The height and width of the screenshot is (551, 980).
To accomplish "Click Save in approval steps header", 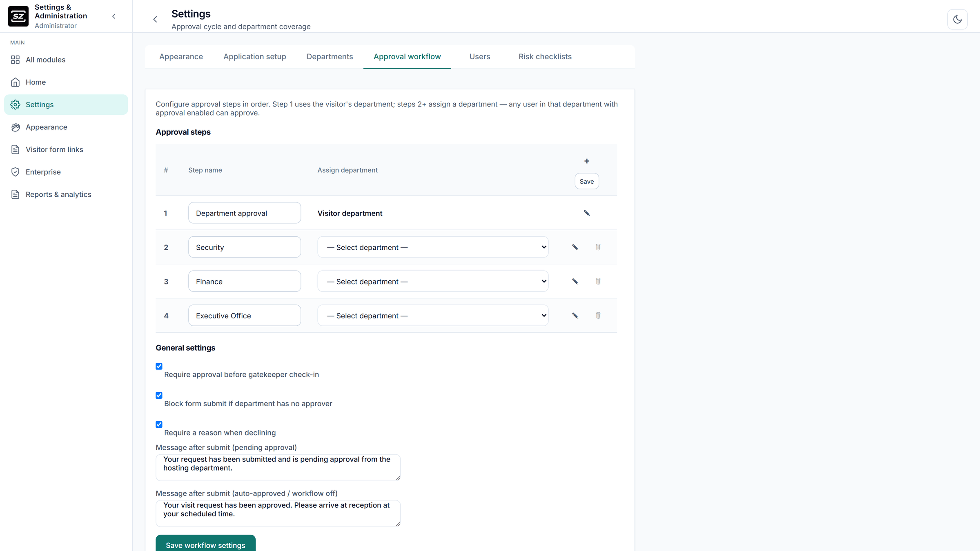I will (x=587, y=182).
